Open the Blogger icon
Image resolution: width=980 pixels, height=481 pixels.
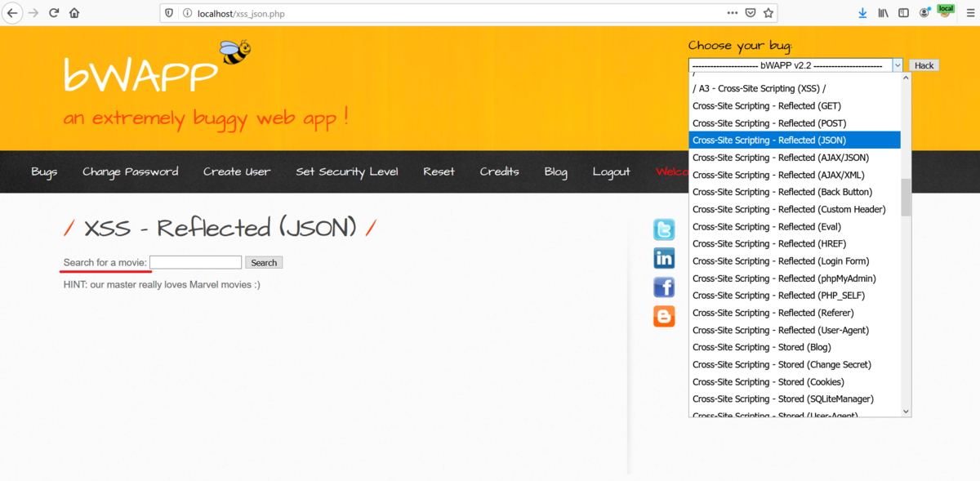coord(664,316)
